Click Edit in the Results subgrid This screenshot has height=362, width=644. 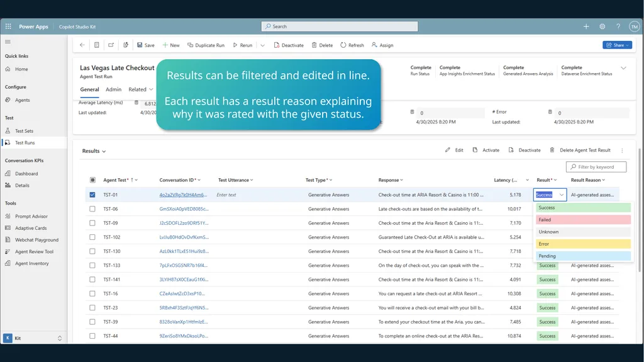454,150
